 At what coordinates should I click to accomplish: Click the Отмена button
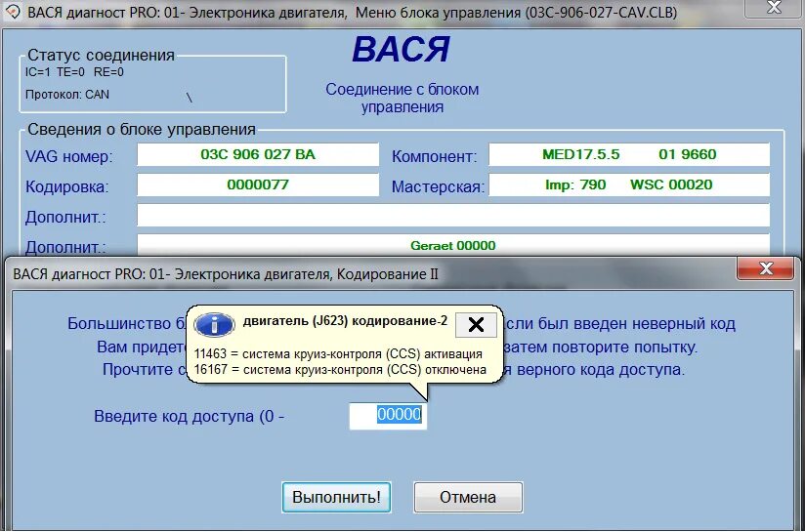coord(468,497)
